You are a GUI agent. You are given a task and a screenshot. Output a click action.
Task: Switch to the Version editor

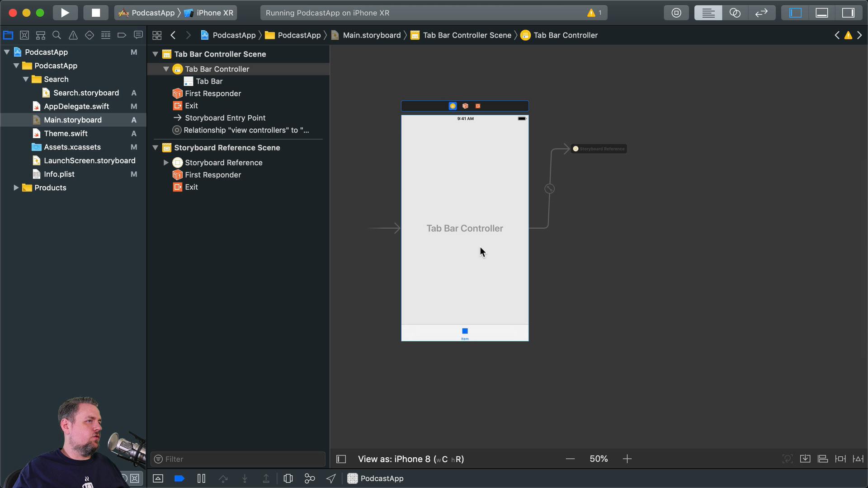(x=761, y=13)
